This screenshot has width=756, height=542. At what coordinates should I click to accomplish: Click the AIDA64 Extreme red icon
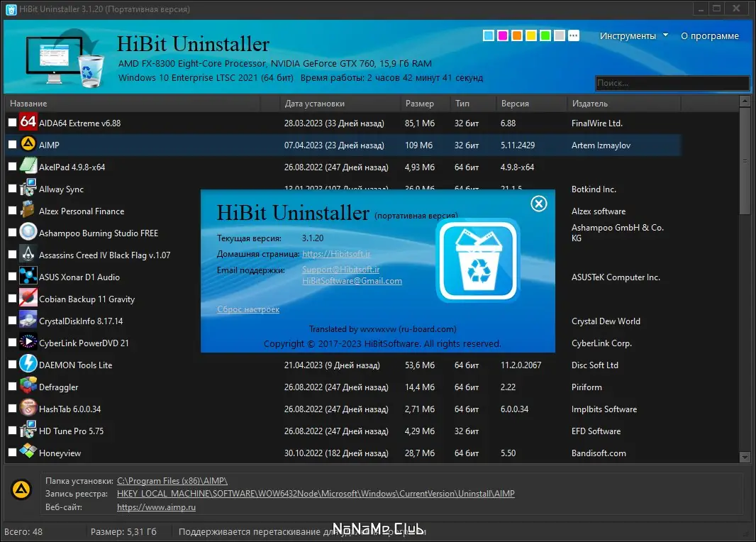tap(28, 122)
